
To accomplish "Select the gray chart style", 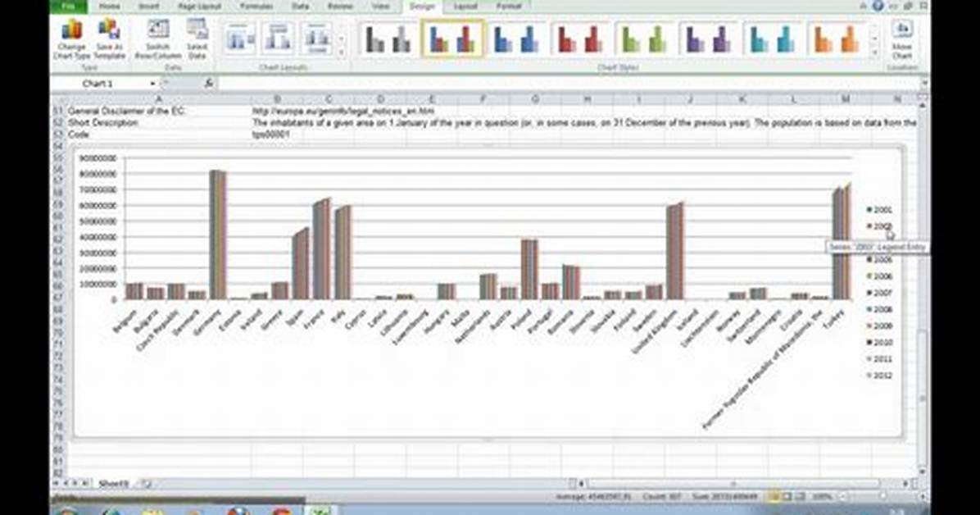I will pos(388,39).
